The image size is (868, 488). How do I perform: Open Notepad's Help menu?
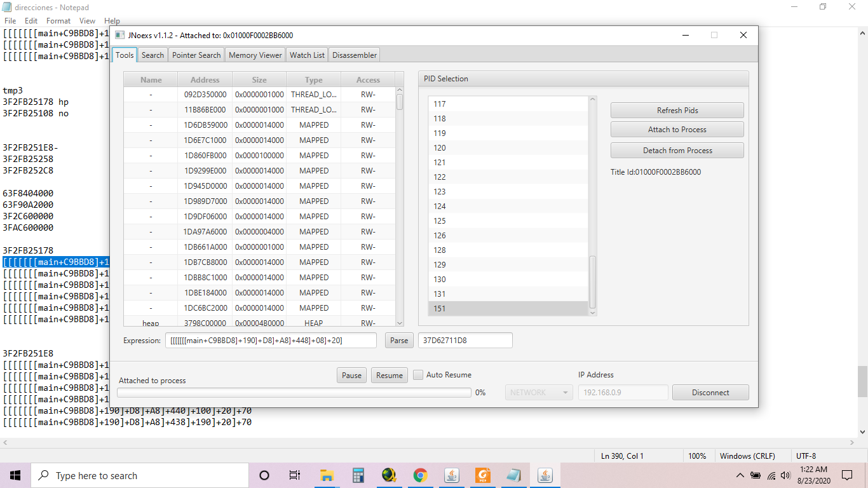[x=112, y=21]
